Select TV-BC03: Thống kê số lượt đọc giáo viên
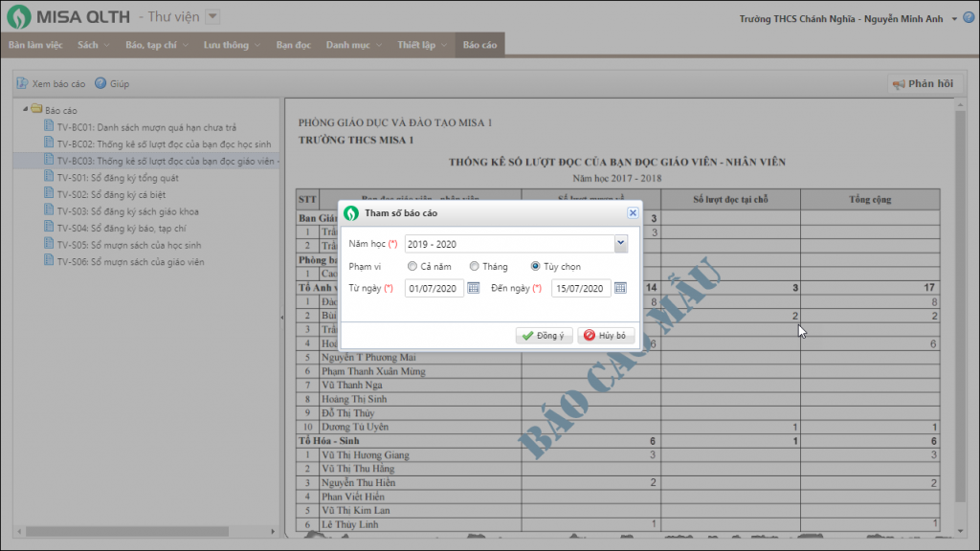Image resolution: width=980 pixels, height=551 pixels. pyautogui.click(x=168, y=161)
